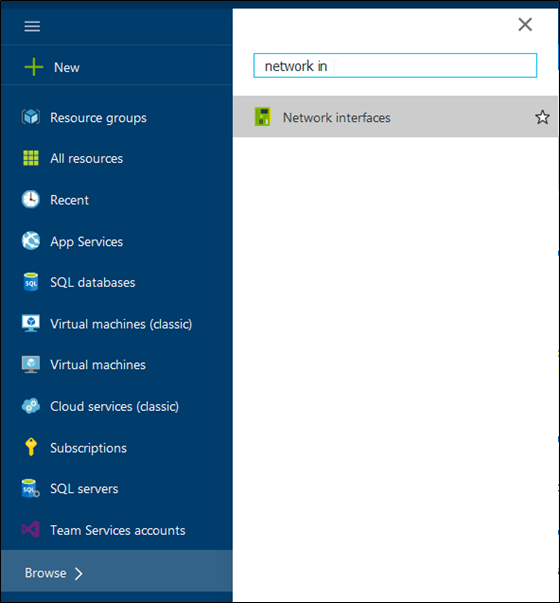This screenshot has width=560, height=603.
Task: Open the Cloud services (classic) label
Action: (x=115, y=406)
